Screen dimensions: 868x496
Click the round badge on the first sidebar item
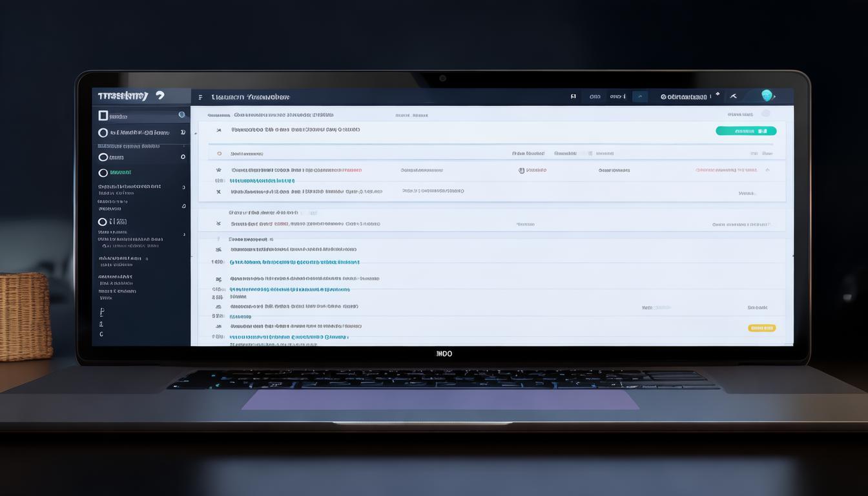[181, 115]
